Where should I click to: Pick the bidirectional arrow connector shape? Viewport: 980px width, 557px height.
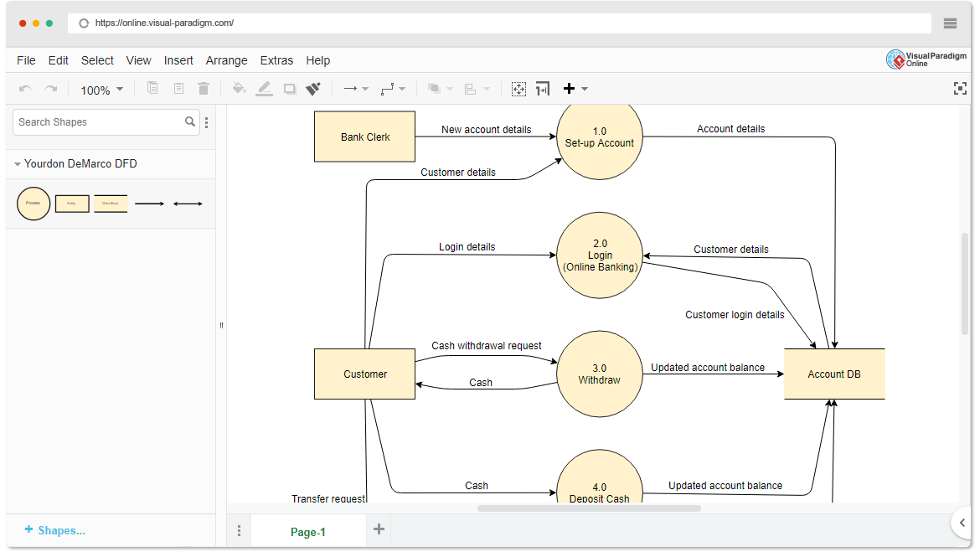188,204
